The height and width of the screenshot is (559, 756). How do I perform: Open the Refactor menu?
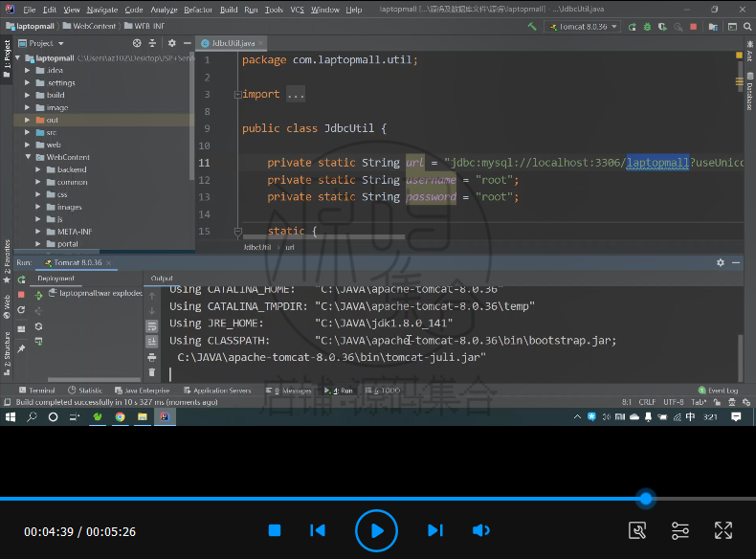click(198, 10)
